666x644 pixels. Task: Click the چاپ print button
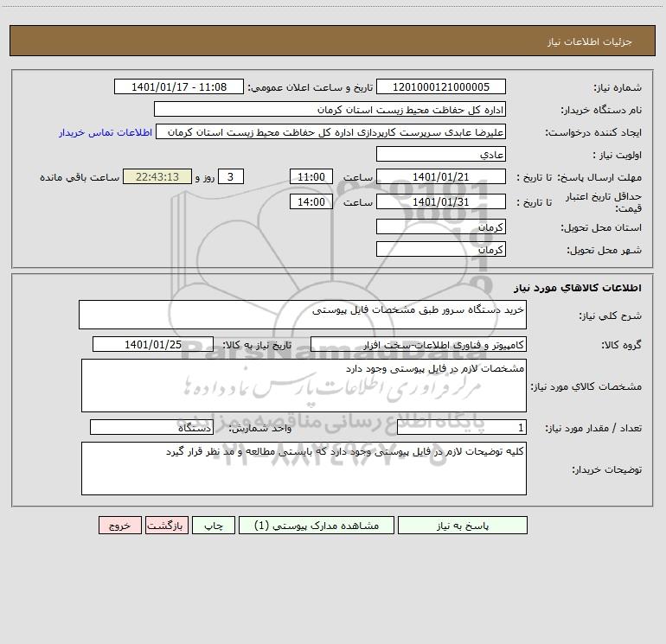214,526
